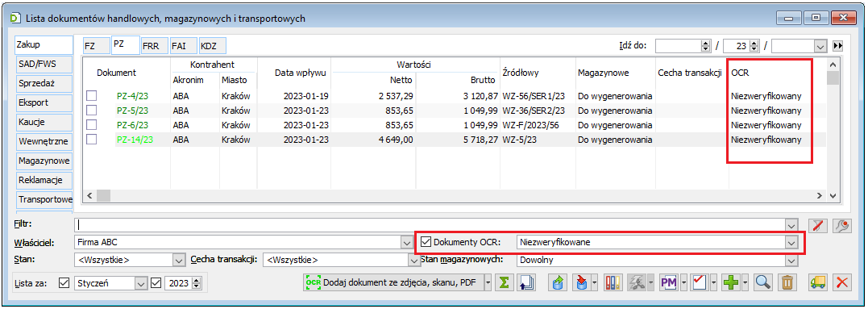Open the Filtr field dropdown arrow
Screen dimensions: 868x309
tap(791, 225)
